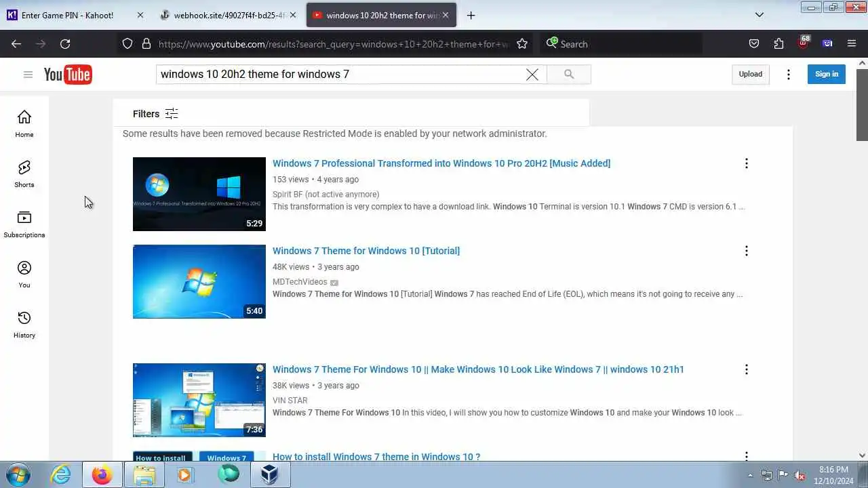The height and width of the screenshot is (488, 868).
Task: Click the 8:16 PM taskbar clock
Action: tap(833, 474)
